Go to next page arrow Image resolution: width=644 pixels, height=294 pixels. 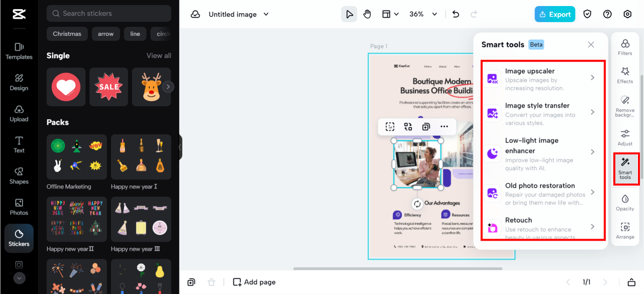tap(605, 282)
